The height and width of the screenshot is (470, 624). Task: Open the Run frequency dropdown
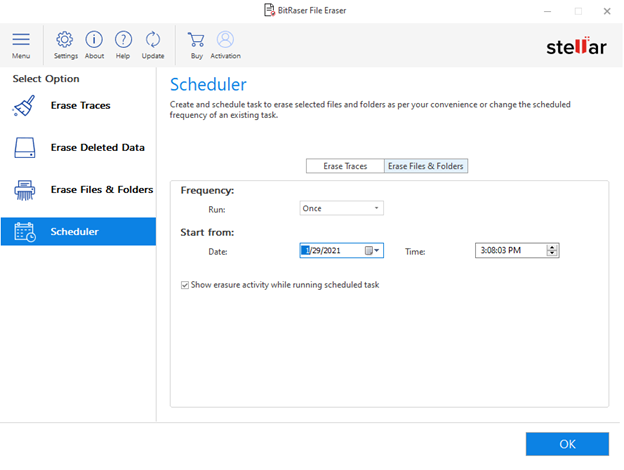[341, 208]
